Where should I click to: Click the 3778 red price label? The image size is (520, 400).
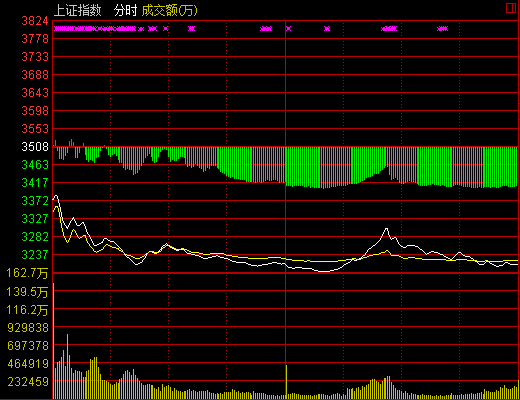click(x=35, y=39)
